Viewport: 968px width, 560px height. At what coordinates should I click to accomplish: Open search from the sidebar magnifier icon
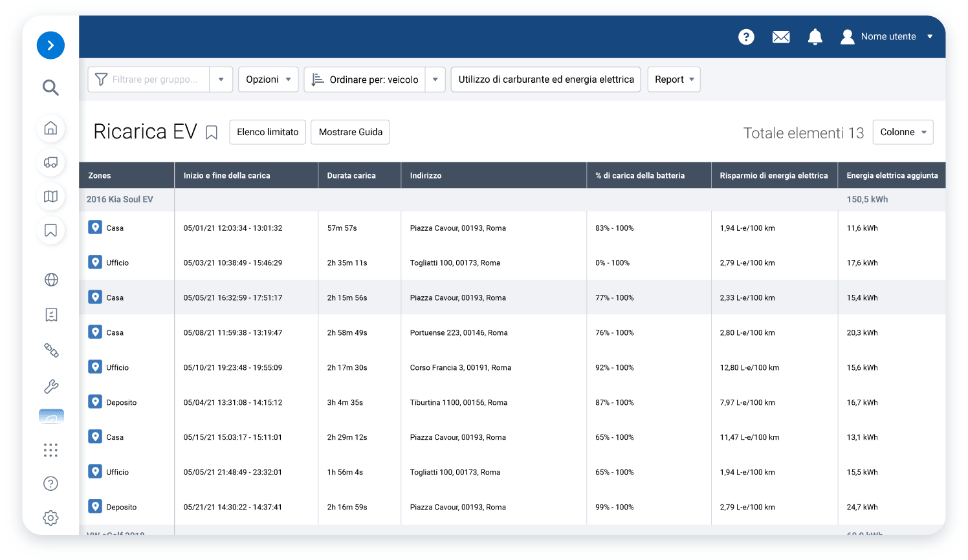tap(50, 87)
